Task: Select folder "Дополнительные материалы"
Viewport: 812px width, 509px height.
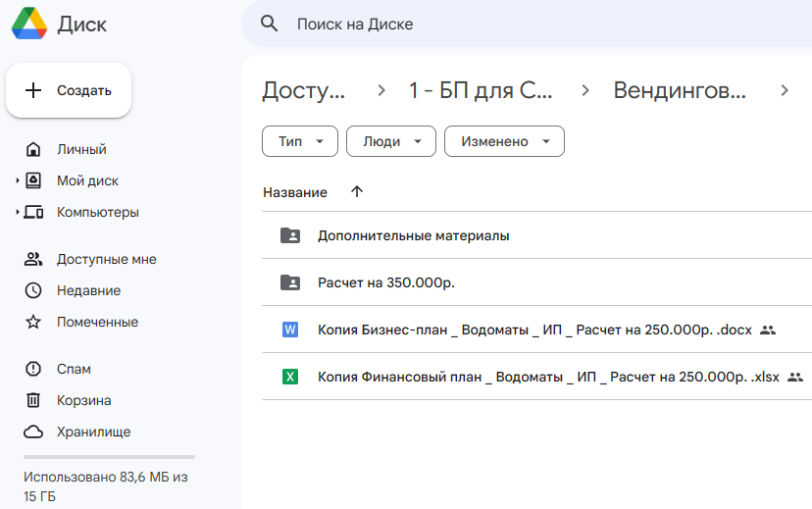Action: (537, 235)
